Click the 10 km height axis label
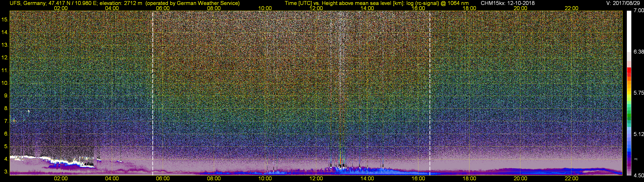The height and width of the screenshot is (182, 644). [x=5, y=83]
